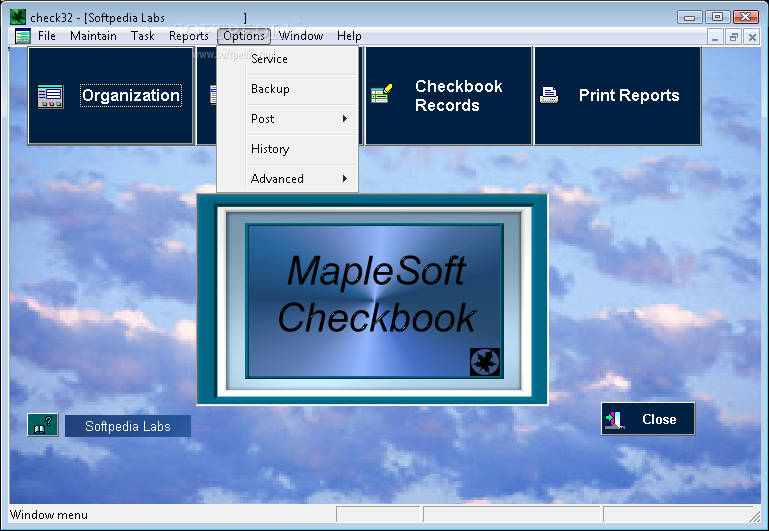Open the Task menu
The height and width of the screenshot is (531, 769).
[142, 36]
